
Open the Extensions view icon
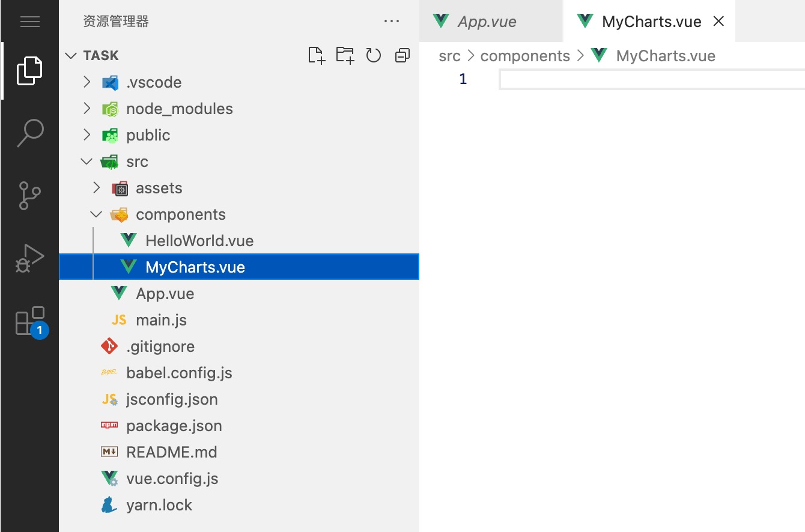[29, 321]
